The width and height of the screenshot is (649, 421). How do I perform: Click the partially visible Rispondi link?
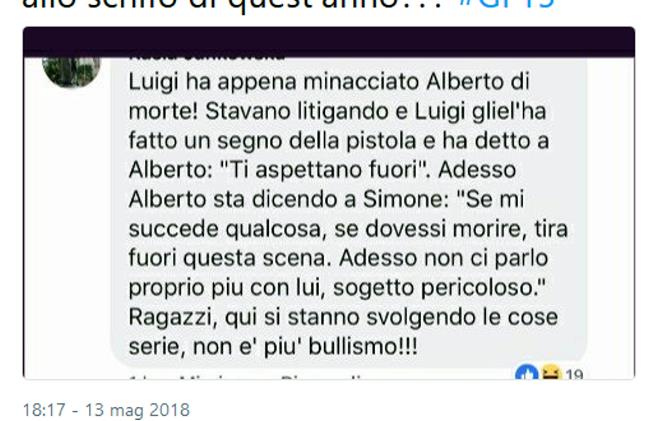(x=323, y=377)
